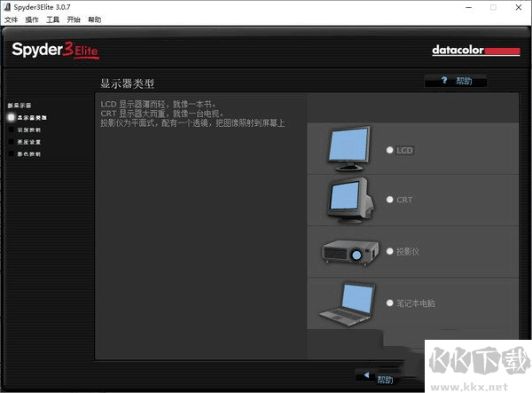Go to the 显示器类型 step in sidebar
Screen dimensions: 532x393
tap(27, 117)
